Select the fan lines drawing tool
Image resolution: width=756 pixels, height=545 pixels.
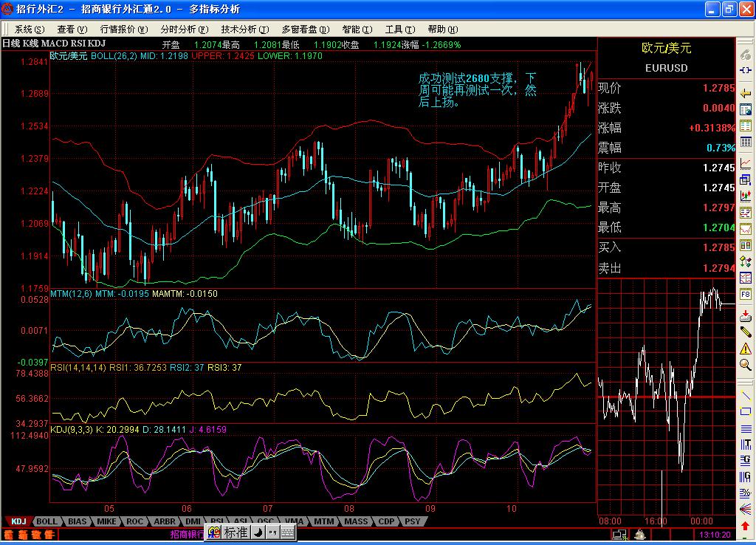746,509
